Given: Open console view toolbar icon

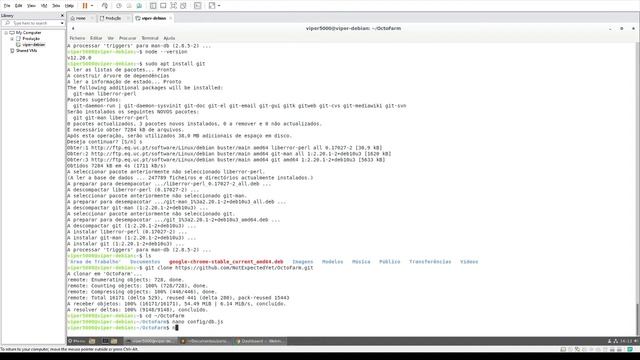Looking at the screenshot, I should click(x=198, y=6).
